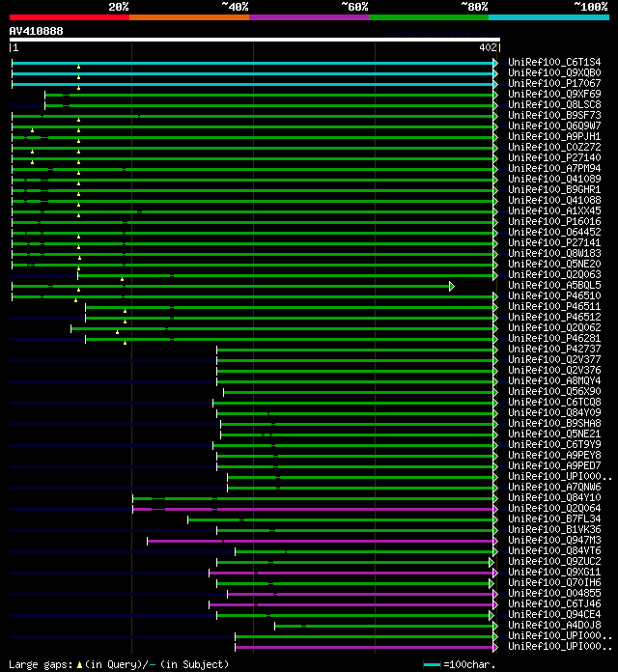Select the UniRef100_Q70IH6 label

tap(554, 583)
